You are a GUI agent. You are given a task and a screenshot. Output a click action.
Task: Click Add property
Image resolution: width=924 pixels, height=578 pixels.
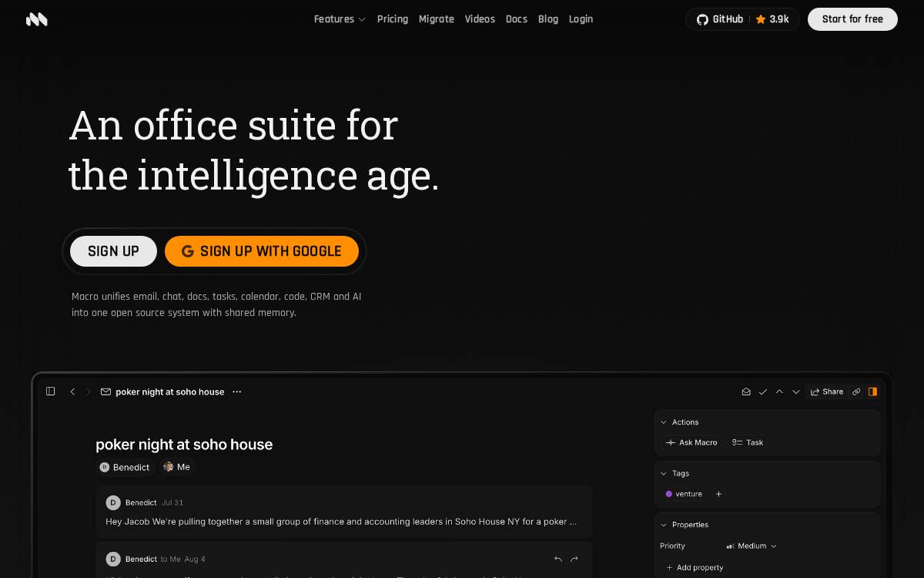[x=695, y=567]
